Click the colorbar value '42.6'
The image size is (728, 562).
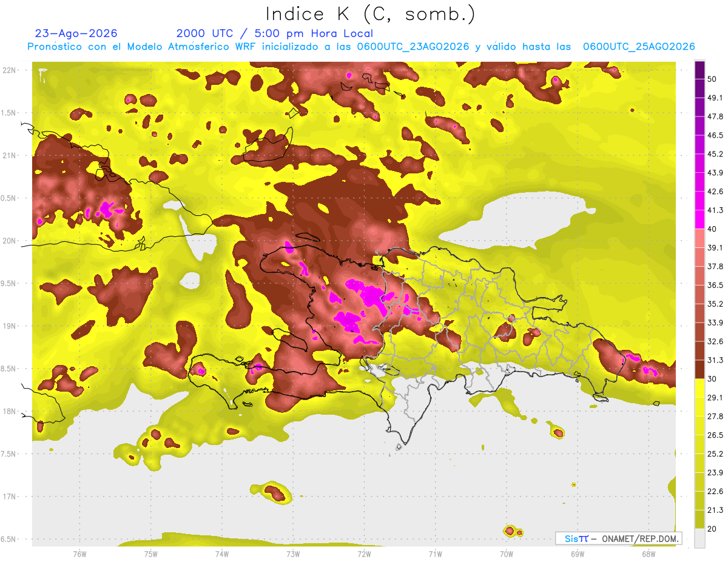(715, 192)
